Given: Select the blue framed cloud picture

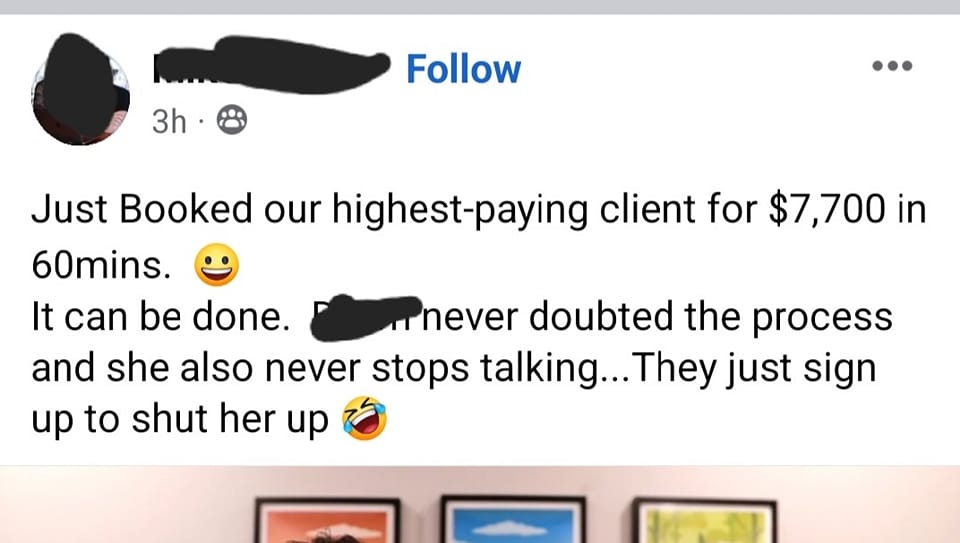Looking at the screenshot, I should click(x=513, y=520).
